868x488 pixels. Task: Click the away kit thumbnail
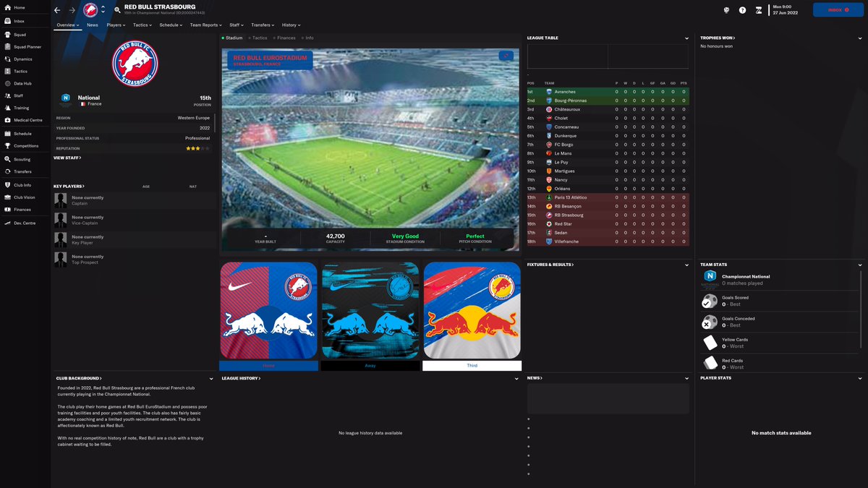click(370, 310)
